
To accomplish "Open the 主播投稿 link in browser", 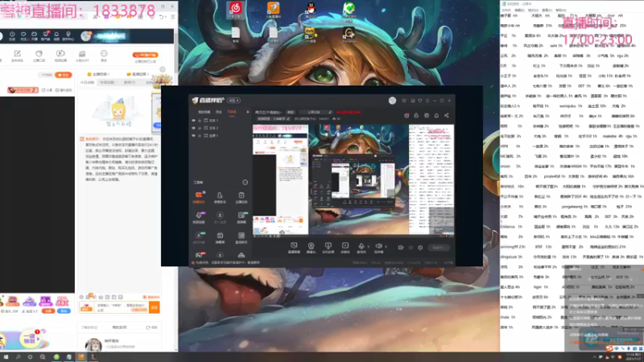I will [99, 74].
